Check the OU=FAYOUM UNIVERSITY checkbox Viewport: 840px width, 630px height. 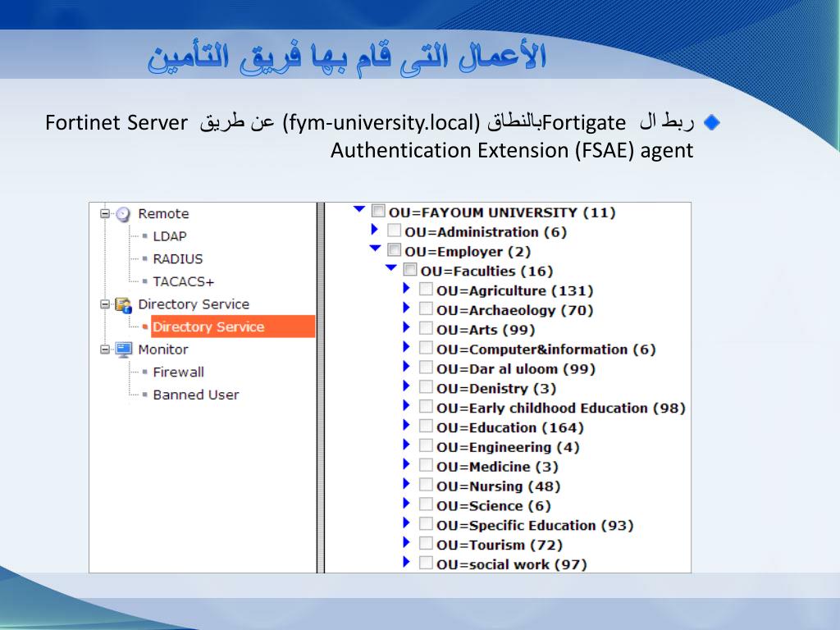pos(378,211)
